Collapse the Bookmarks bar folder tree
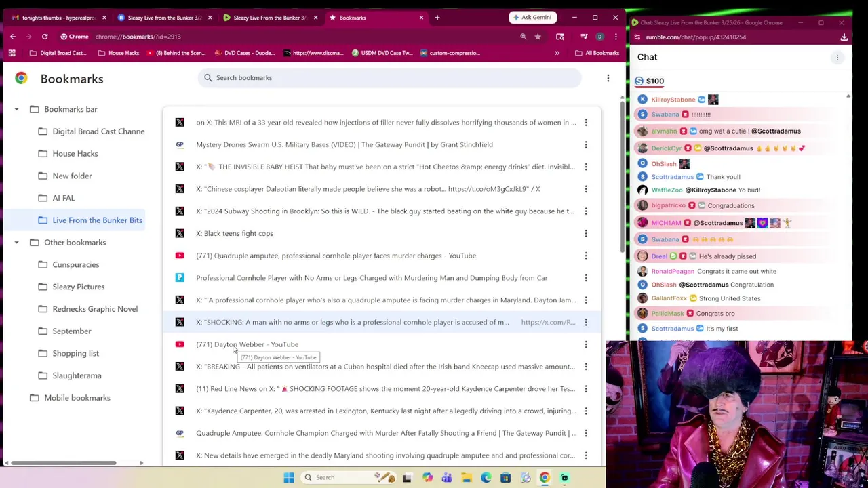This screenshot has width=868, height=488. click(x=16, y=109)
